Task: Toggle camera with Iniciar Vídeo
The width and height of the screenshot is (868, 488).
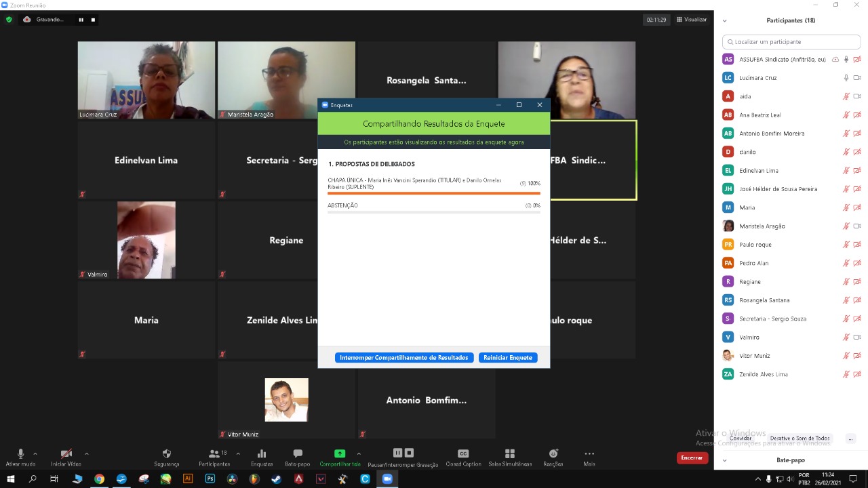Action: pos(66,454)
